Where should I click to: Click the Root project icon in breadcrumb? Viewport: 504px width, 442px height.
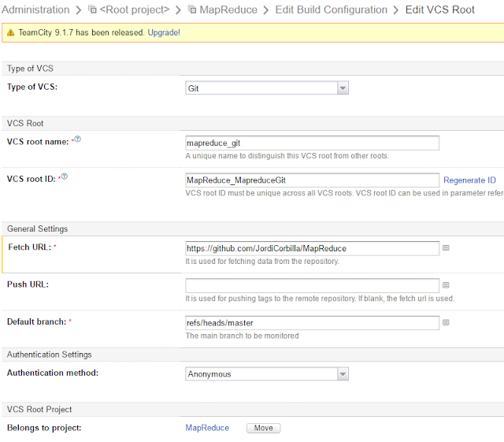click(x=92, y=9)
